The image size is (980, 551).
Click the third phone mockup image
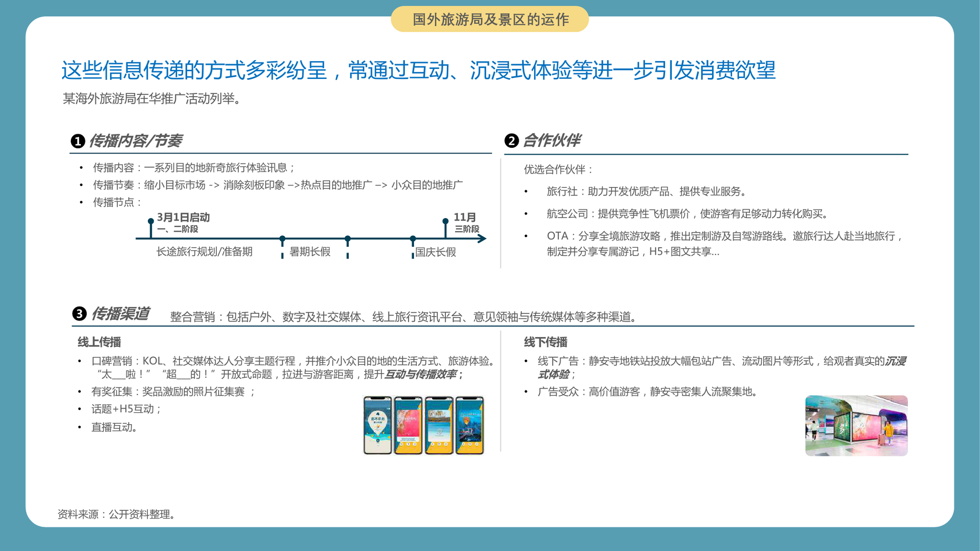pyautogui.click(x=439, y=425)
